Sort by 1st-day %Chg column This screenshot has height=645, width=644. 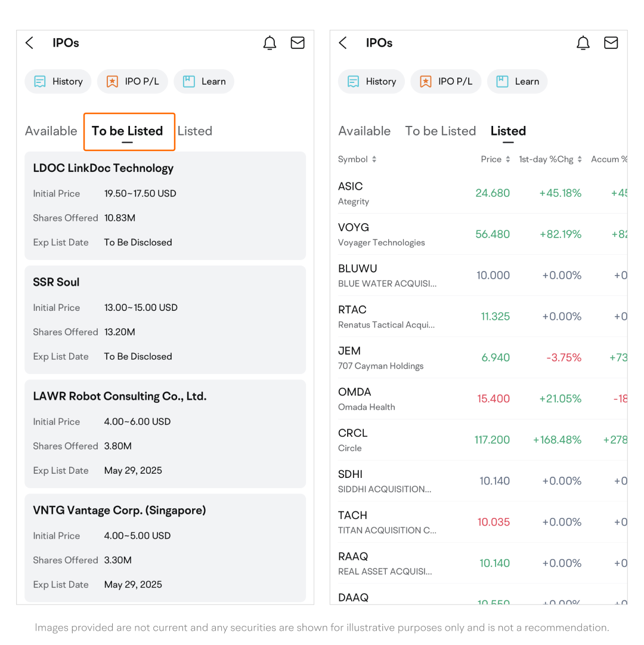click(550, 159)
